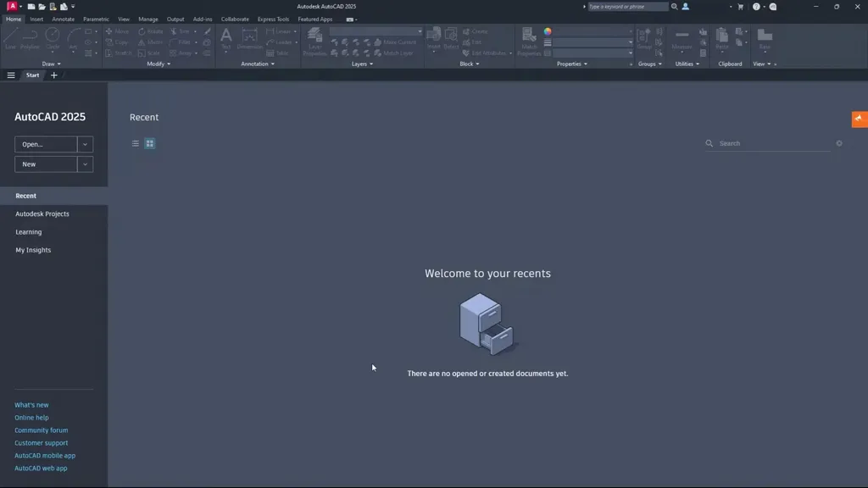This screenshot has height=488, width=868.
Task: Select the Text annotation tool
Action: pyautogui.click(x=225, y=39)
